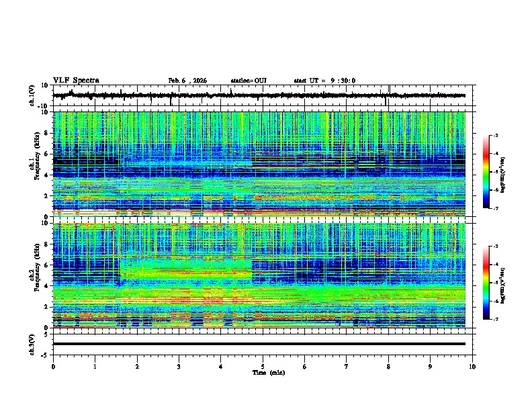
Task: Click the flat ch.3 voltage trace
Action: (259, 344)
